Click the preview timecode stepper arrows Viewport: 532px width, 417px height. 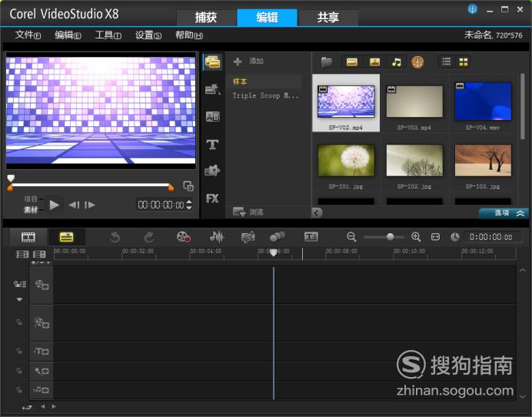tap(189, 205)
